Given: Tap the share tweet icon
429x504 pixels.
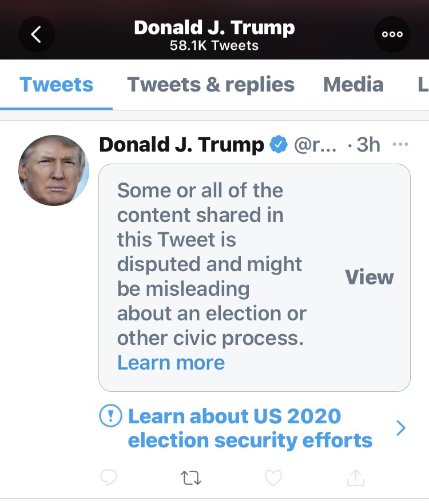Looking at the screenshot, I should [356, 477].
